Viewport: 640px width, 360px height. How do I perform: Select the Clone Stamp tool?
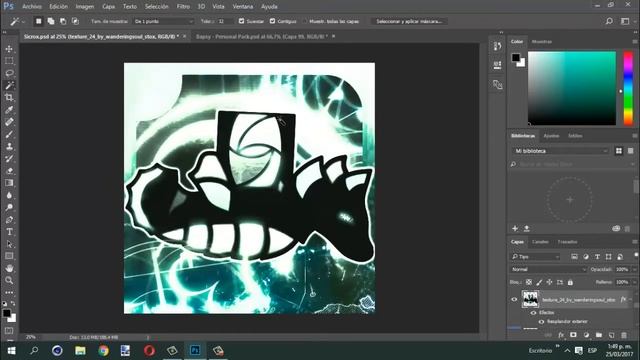pyautogui.click(x=9, y=147)
